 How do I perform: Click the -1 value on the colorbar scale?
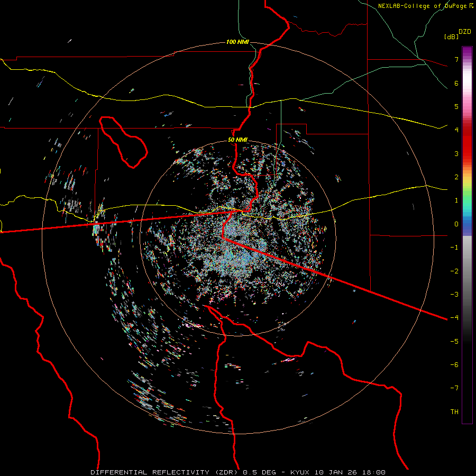click(x=454, y=248)
